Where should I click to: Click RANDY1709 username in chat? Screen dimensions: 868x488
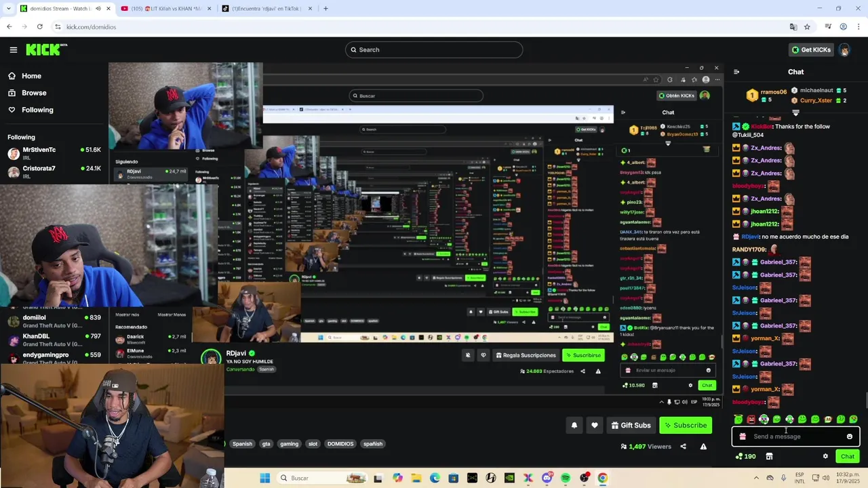tap(749, 249)
